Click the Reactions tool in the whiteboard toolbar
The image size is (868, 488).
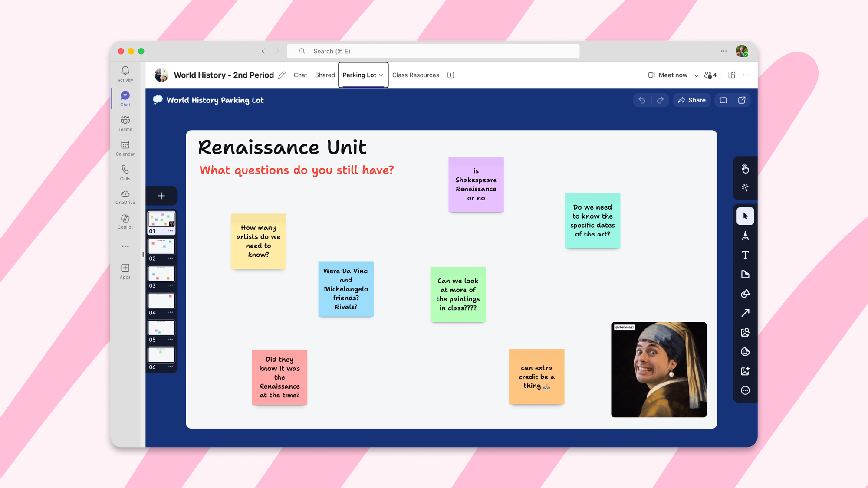(x=745, y=351)
